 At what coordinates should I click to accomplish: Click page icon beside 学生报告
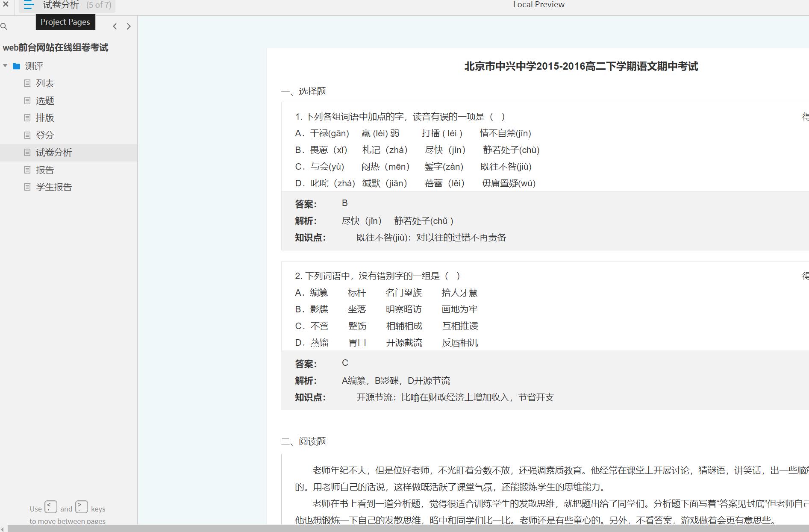[x=27, y=187]
